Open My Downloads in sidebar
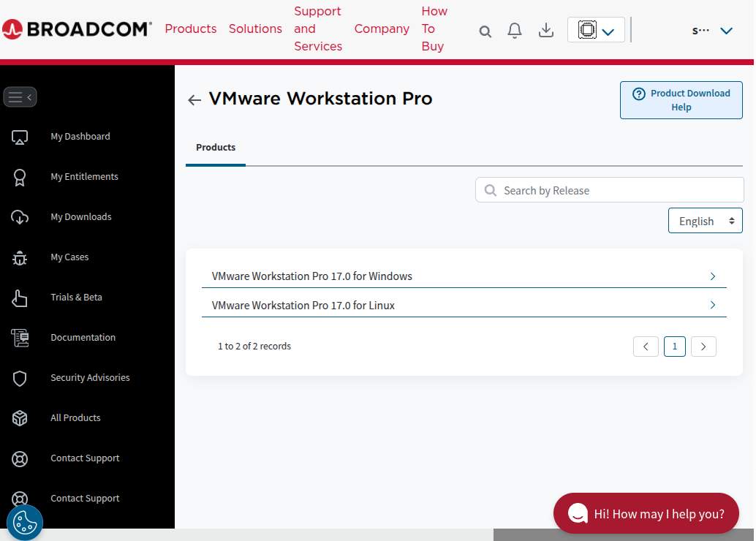The height and width of the screenshot is (541, 756). pyautogui.click(x=81, y=217)
